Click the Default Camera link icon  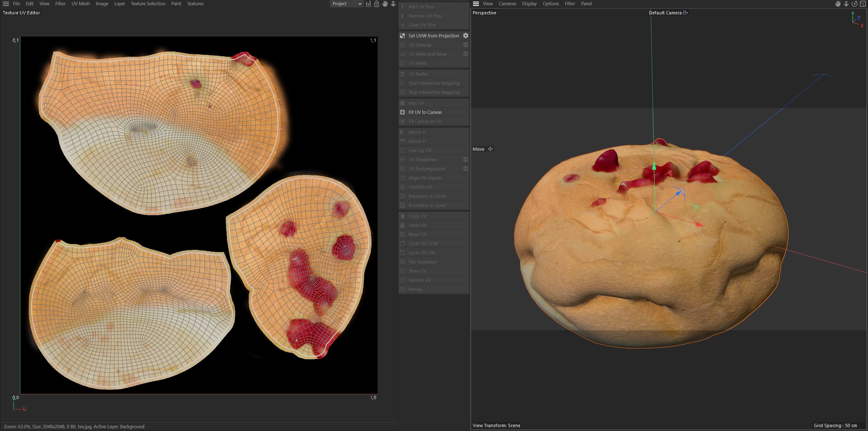click(x=685, y=13)
